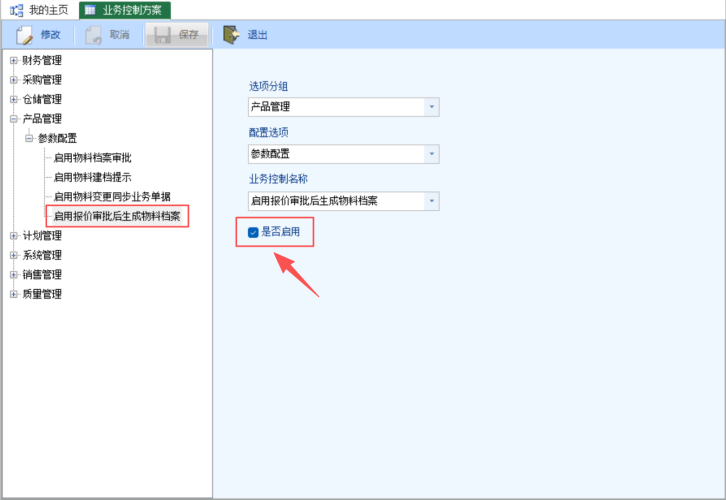Image resolution: width=726 pixels, height=500 pixels.
Task: Open the 配置选项 dropdown arrow
Action: click(431, 154)
